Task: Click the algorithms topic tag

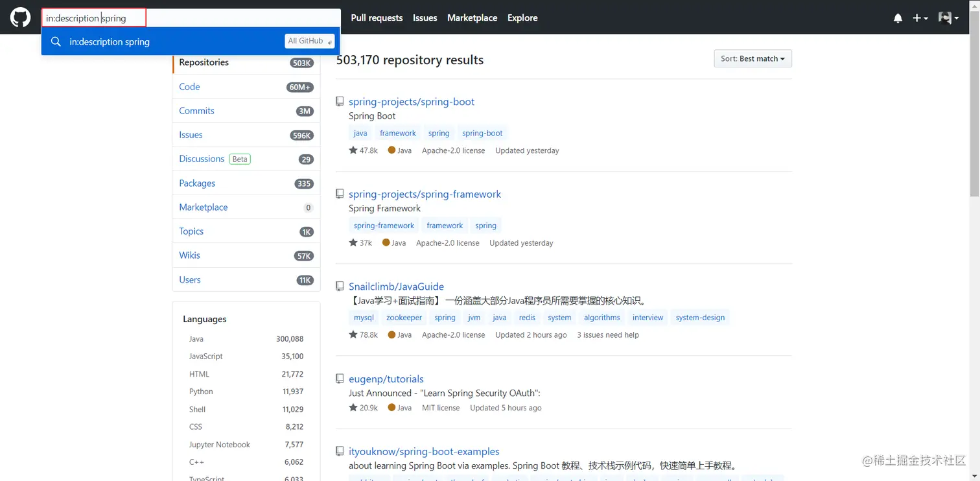Action: click(x=602, y=318)
